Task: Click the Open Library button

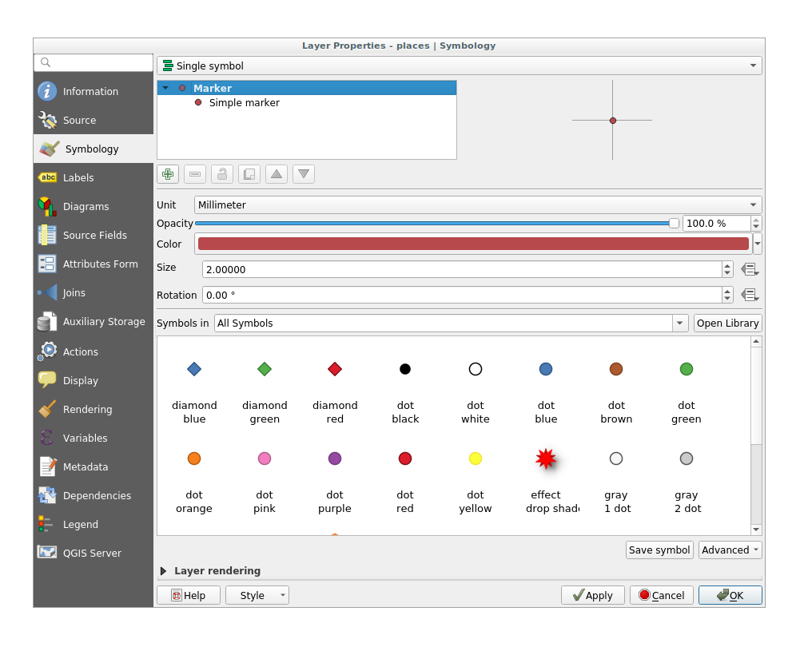Action: tap(727, 323)
